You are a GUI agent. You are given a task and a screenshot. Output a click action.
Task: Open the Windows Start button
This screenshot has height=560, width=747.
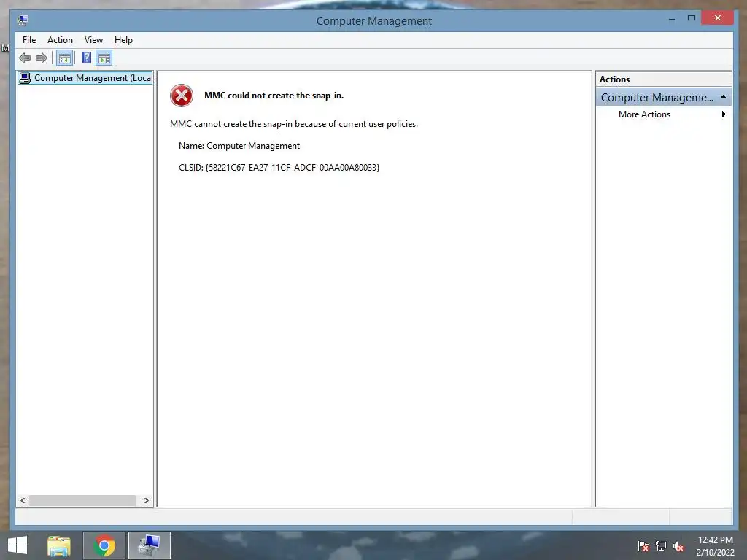click(x=18, y=545)
